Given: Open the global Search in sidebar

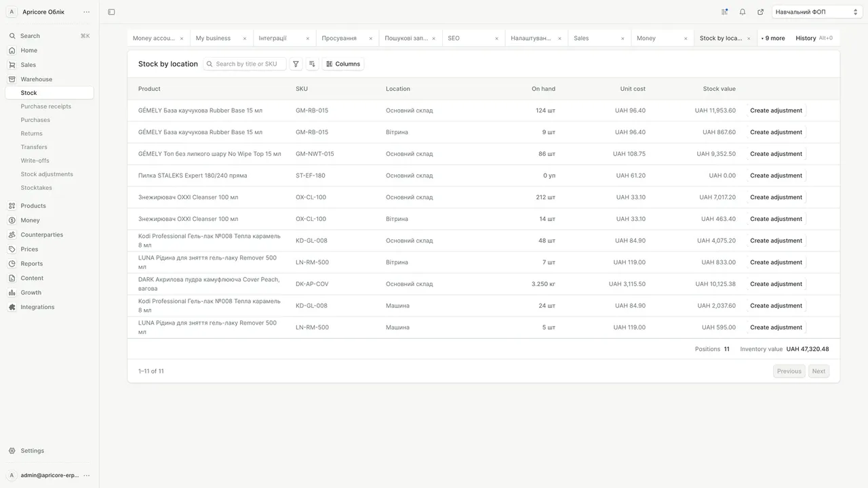Looking at the screenshot, I should (x=50, y=36).
